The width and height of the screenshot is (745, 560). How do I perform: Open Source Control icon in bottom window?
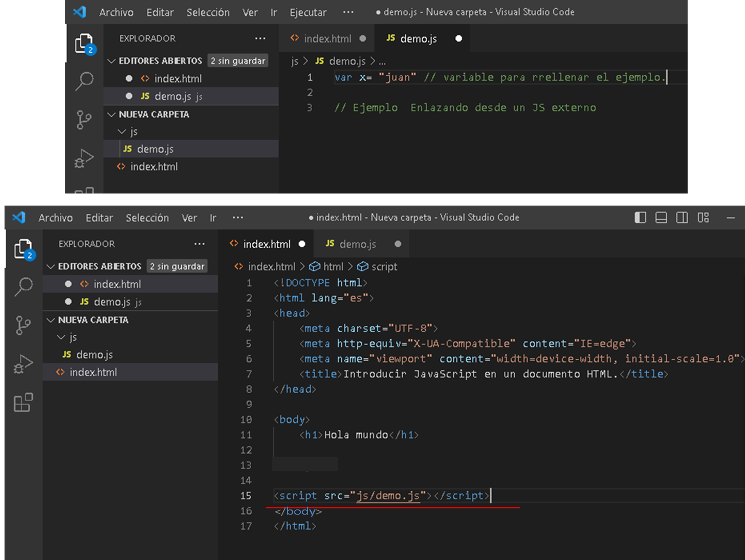point(24,325)
